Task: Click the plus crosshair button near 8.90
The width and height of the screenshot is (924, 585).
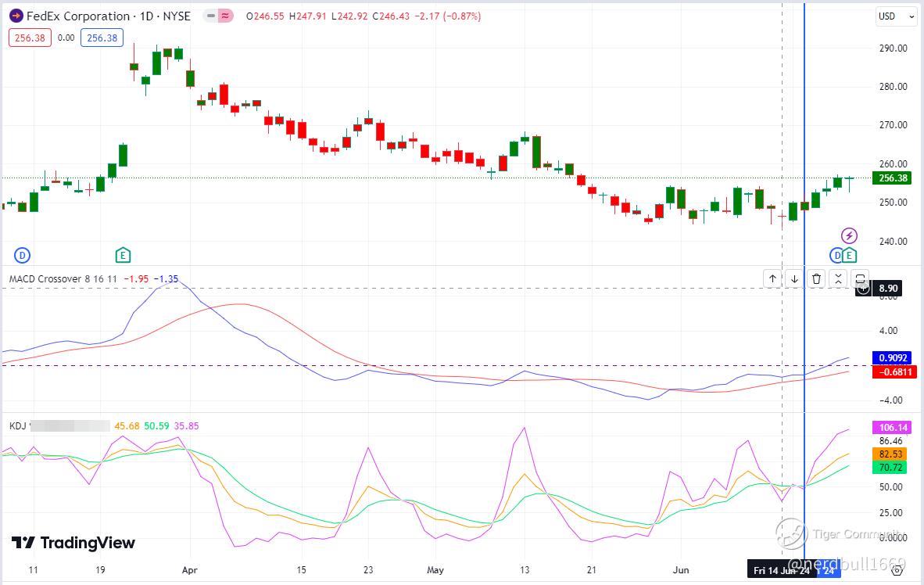Action: pos(863,289)
